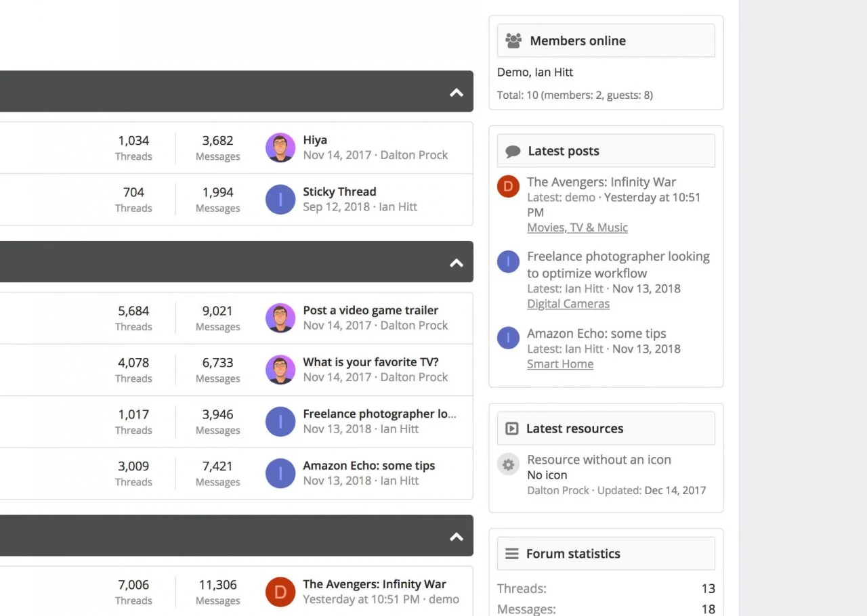Click the red D avatar in Latest posts
Viewport: 867px width, 616px height.
(x=508, y=186)
